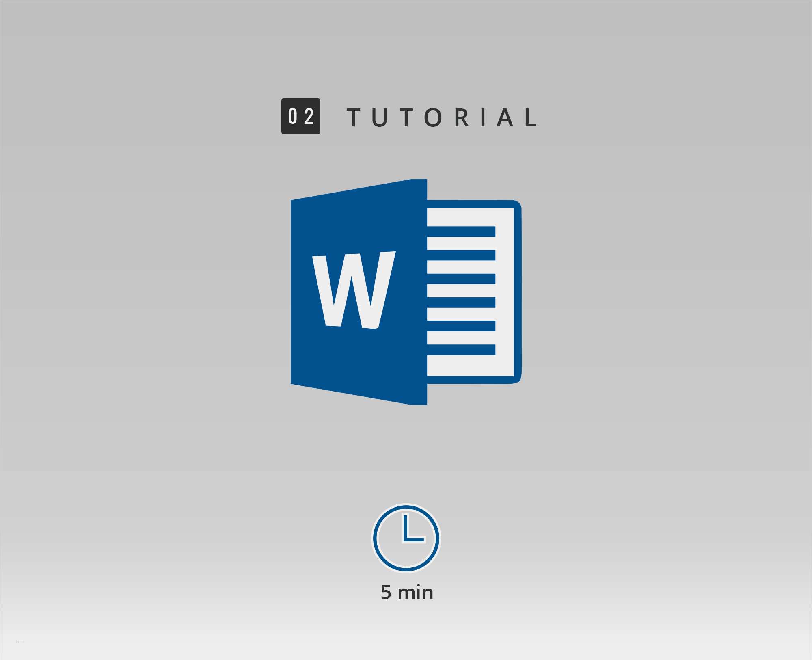Click the 02 number badge
This screenshot has width=812, height=660.
(x=301, y=116)
